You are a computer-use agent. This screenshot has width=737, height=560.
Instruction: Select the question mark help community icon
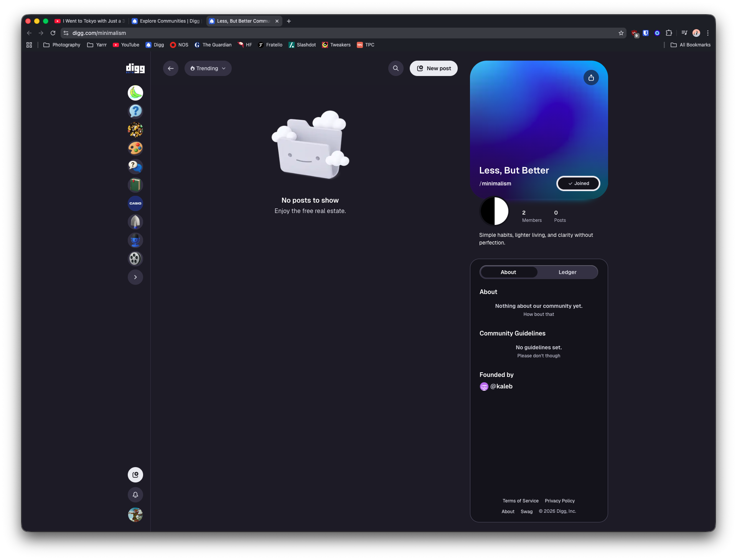(x=135, y=111)
